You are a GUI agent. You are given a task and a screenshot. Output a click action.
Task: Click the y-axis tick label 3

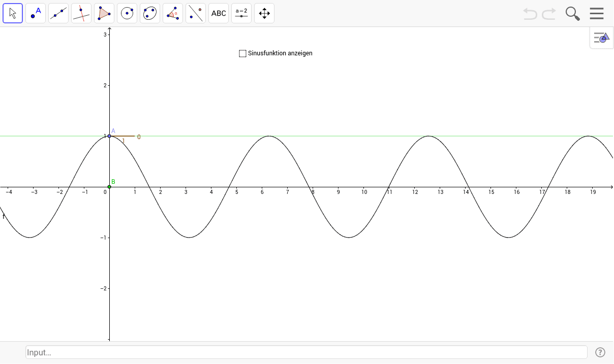click(x=105, y=35)
